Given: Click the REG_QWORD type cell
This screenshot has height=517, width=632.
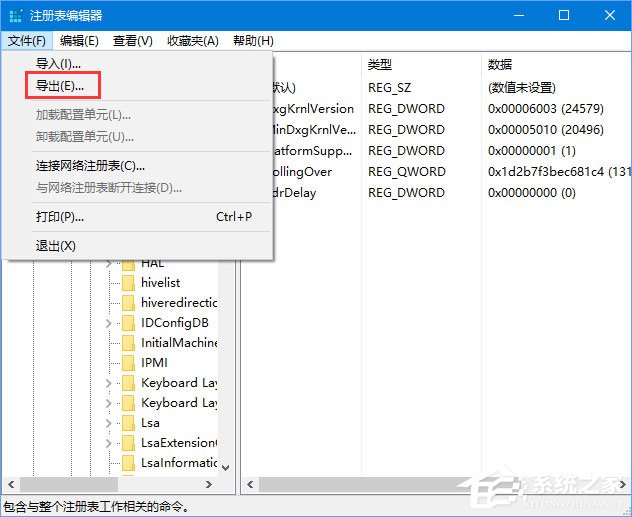Looking at the screenshot, I should coord(407,172).
